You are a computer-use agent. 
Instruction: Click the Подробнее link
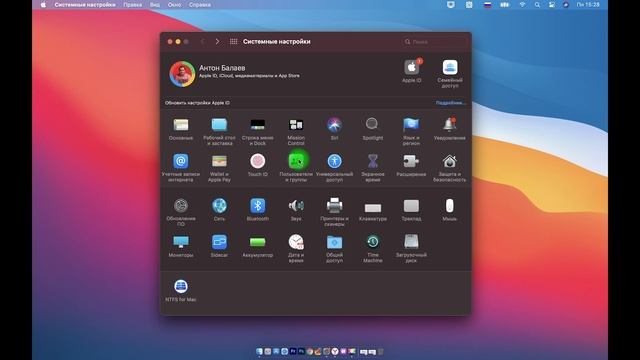point(451,103)
